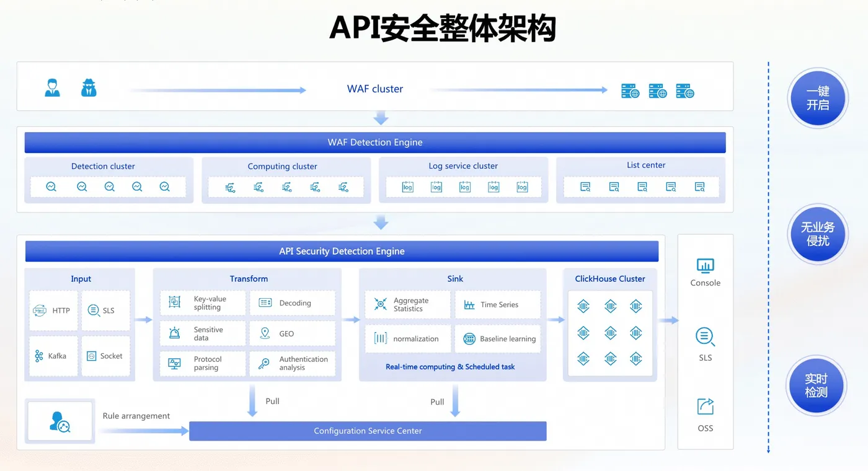The height and width of the screenshot is (471, 868).
Task: Click the OSS export icon
Action: click(x=706, y=407)
